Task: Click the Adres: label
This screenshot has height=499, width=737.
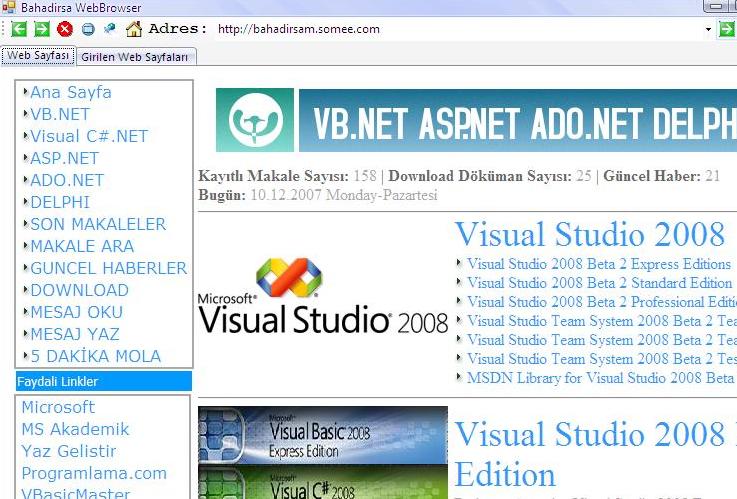Action: pyautogui.click(x=178, y=29)
